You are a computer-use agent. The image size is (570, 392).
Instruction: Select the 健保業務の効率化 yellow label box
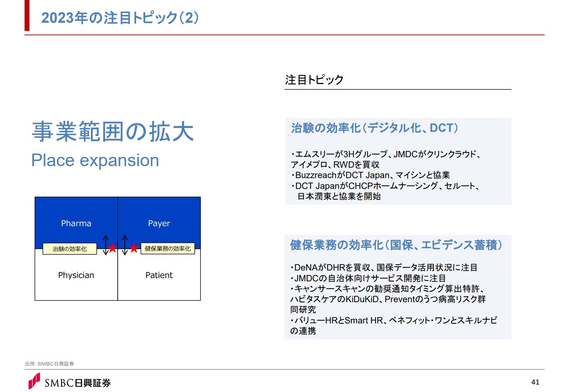[x=168, y=249]
